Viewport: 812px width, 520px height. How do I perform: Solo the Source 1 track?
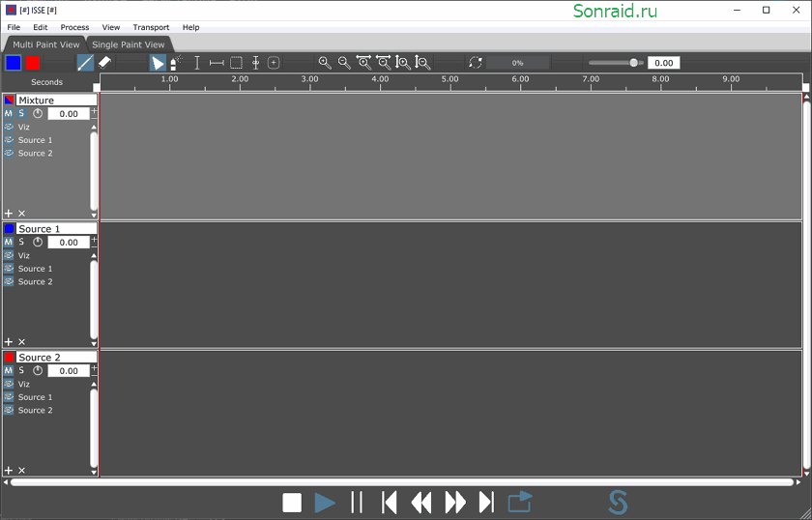coord(21,242)
